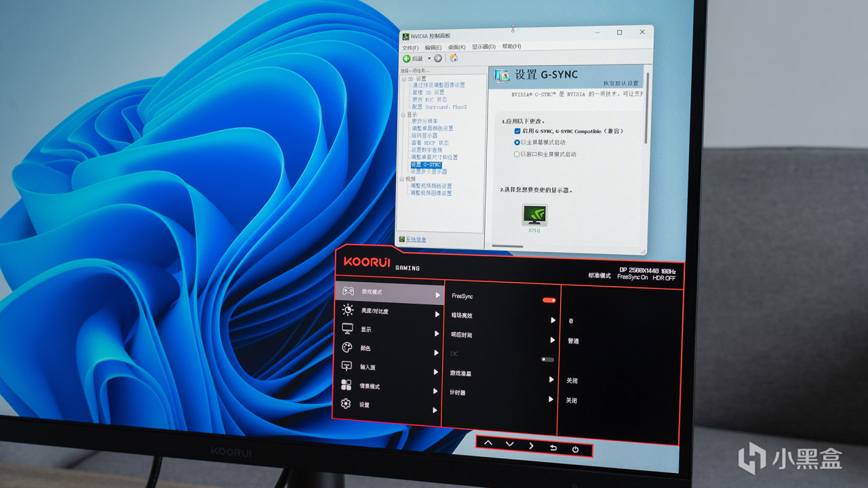The height and width of the screenshot is (488, 868).
Task: Collapse the 显示 tree node
Action: 403,115
